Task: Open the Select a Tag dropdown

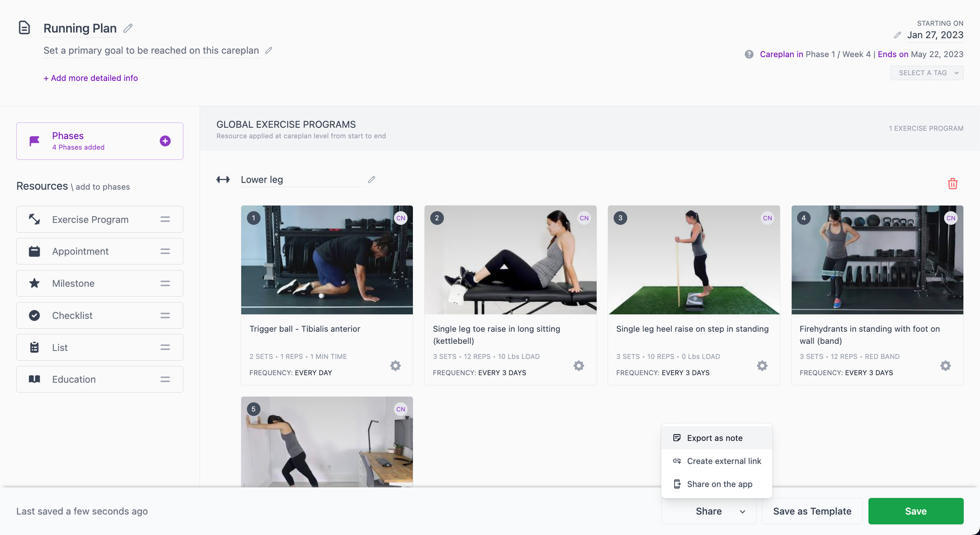Action: point(927,73)
